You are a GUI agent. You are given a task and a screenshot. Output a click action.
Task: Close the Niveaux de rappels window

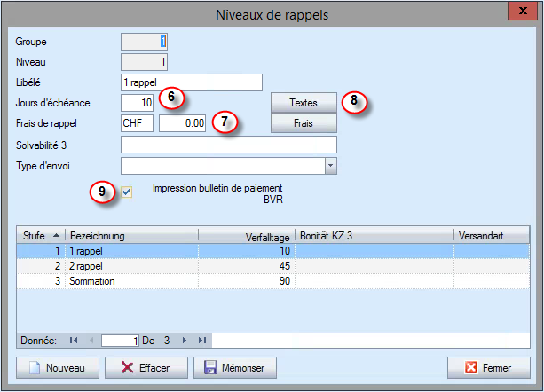523,11
